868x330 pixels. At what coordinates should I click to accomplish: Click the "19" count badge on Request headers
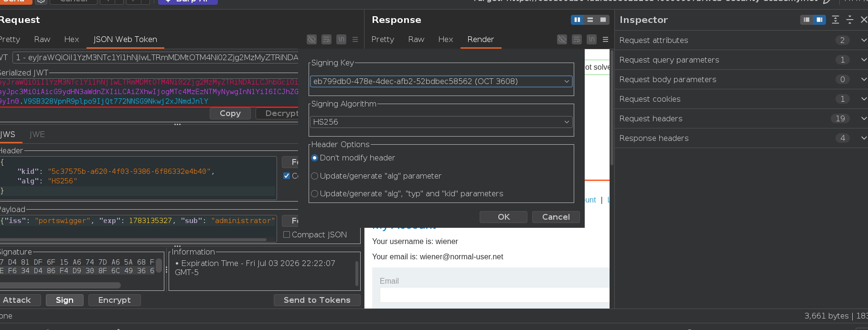840,118
